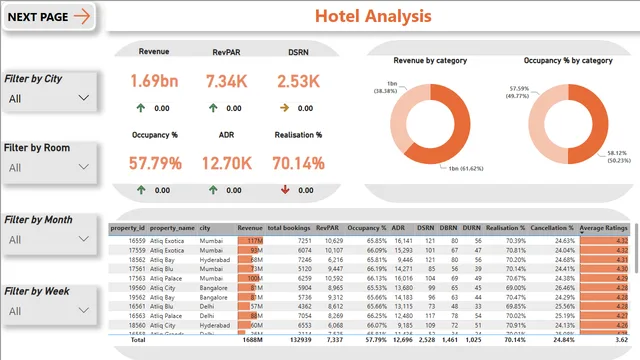Sort table by Realisation % column header

(x=505, y=228)
